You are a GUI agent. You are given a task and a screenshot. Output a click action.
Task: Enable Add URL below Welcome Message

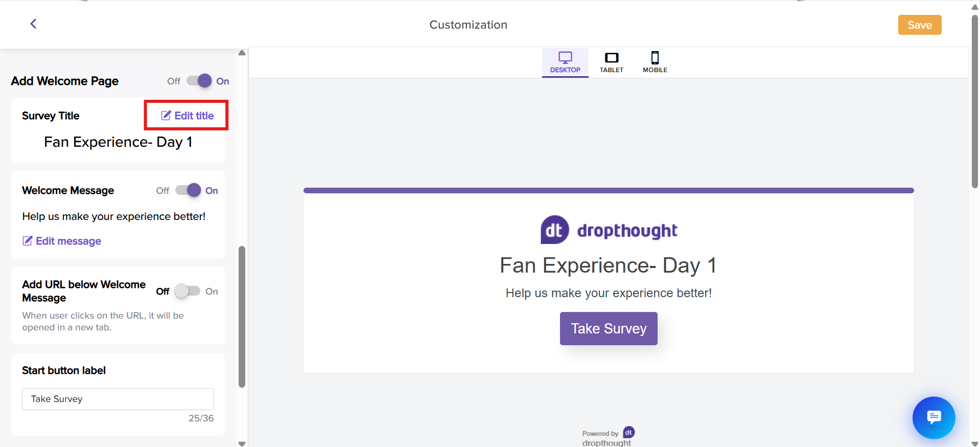(x=187, y=291)
